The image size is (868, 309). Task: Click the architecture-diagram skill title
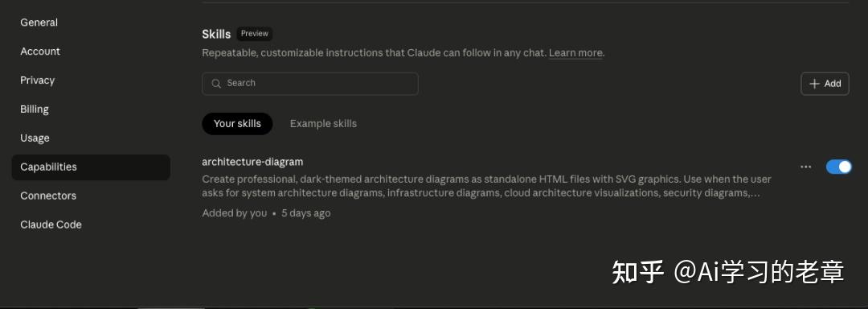[x=252, y=162]
